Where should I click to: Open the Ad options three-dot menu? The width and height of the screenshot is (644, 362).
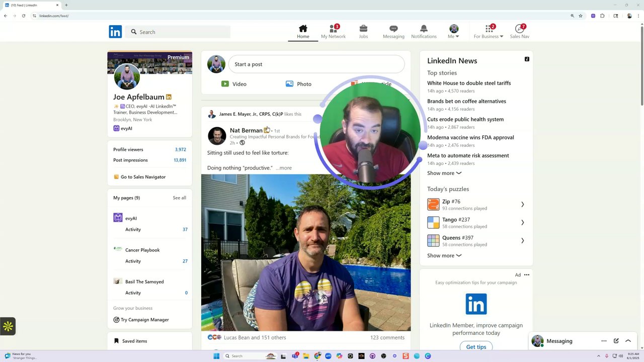click(527, 275)
